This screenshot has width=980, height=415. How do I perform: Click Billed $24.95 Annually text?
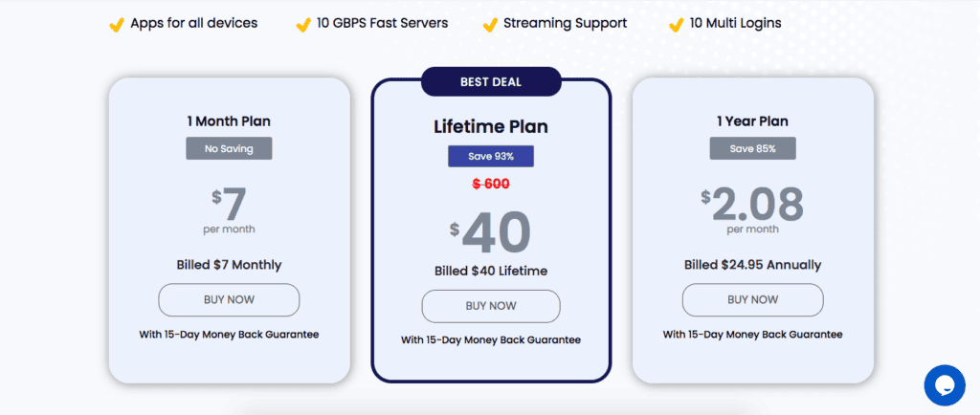(x=752, y=265)
